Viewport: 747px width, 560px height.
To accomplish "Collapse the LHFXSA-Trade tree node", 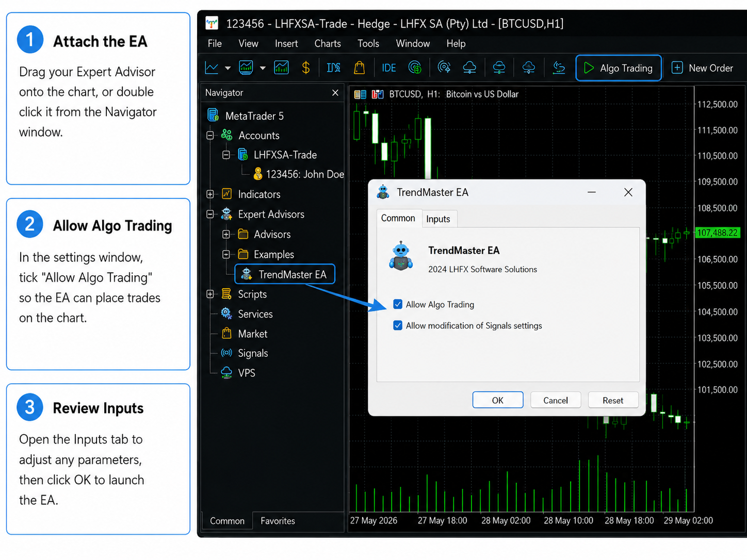I will (x=226, y=155).
